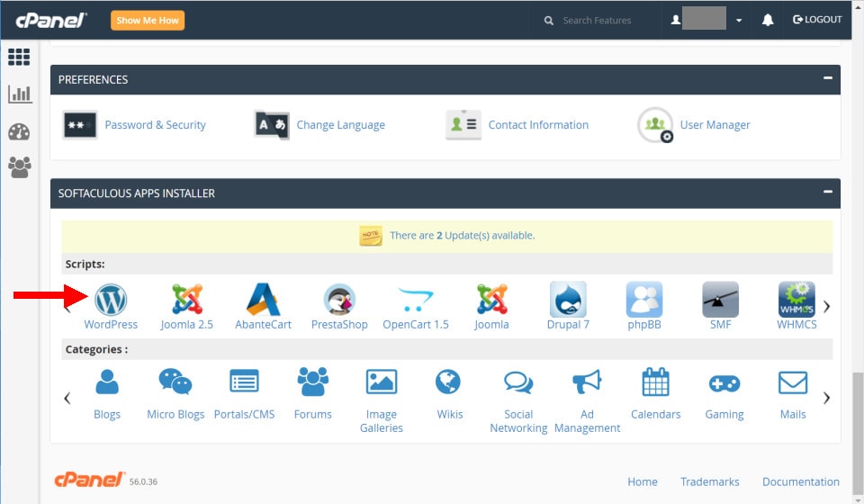Open the Drupal 7 script icon
Screen dimensions: 864x504
[x=568, y=300]
